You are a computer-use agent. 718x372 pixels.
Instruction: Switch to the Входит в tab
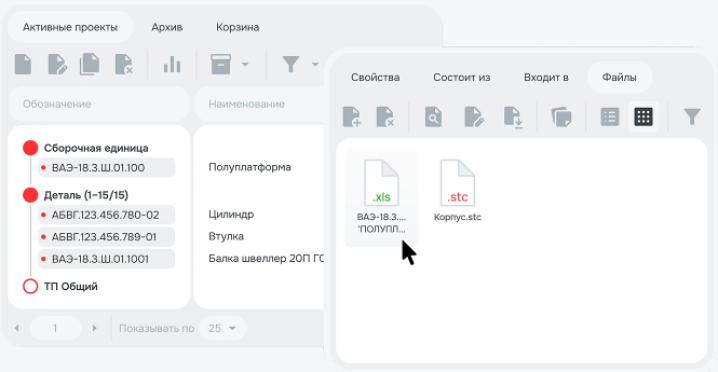[x=546, y=77]
